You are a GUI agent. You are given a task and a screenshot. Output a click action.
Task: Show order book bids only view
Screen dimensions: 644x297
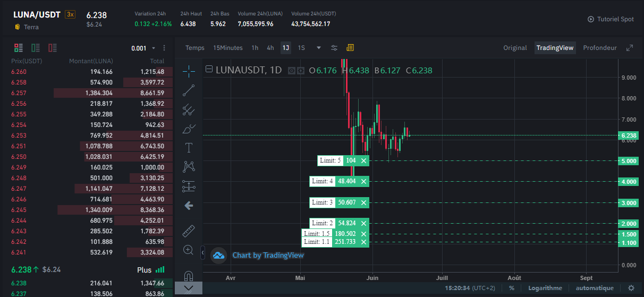(36, 48)
